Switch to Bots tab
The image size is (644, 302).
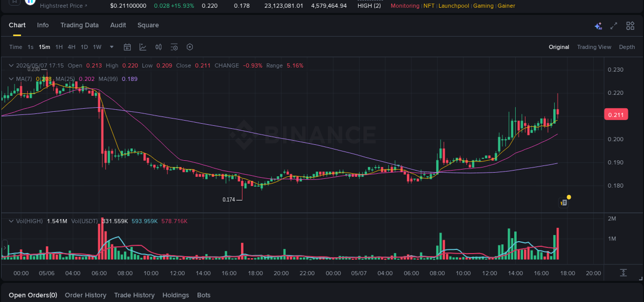click(204, 295)
